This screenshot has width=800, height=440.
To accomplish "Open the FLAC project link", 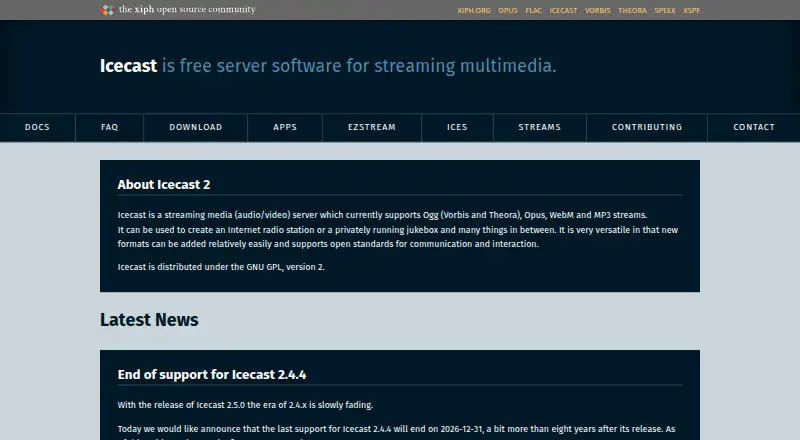I will tap(533, 10).
